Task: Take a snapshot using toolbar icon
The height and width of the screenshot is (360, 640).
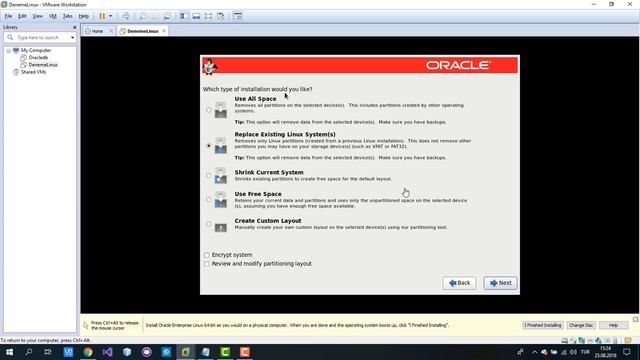Action: pos(143,16)
